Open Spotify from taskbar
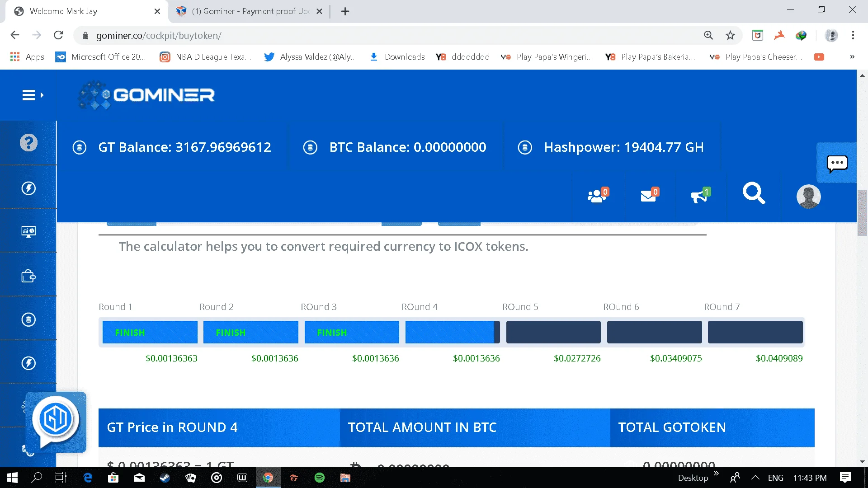 319,478
